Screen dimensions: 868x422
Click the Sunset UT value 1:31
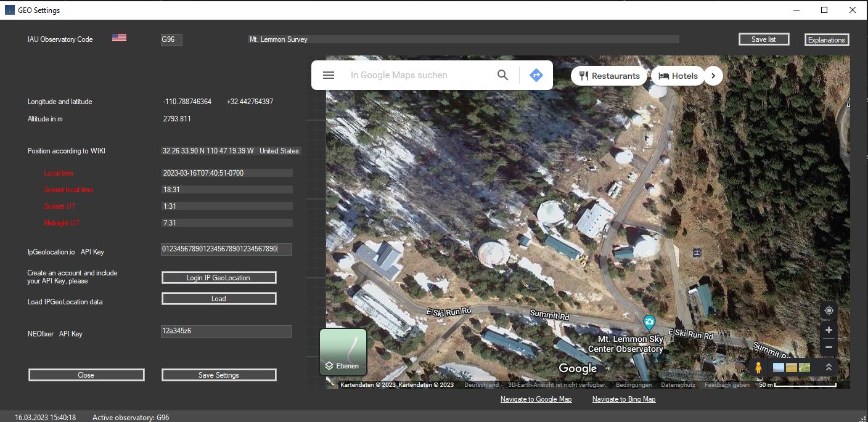pyautogui.click(x=227, y=206)
